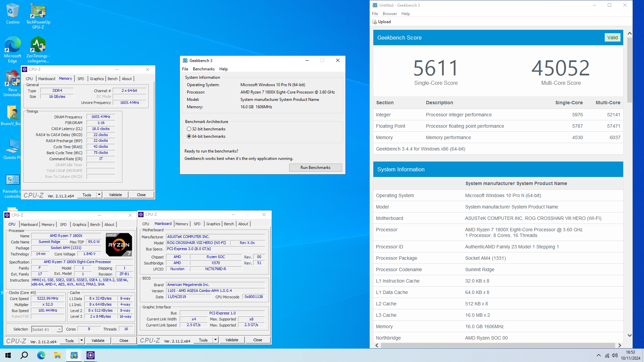This screenshot has width=644, height=362.
Task: Open the Questo PC desktop icon
Action: (x=13, y=149)
